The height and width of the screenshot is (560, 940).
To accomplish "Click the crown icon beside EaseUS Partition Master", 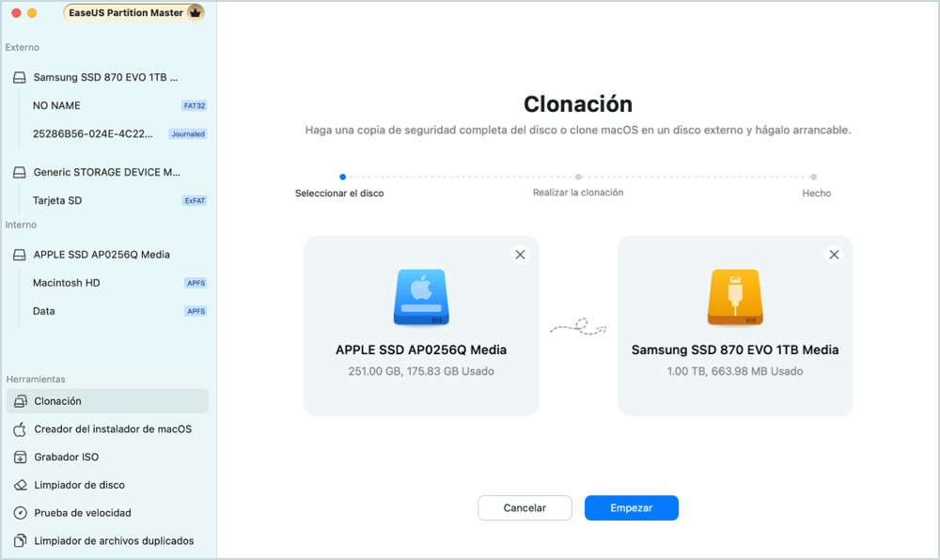I will click(195, 12).
